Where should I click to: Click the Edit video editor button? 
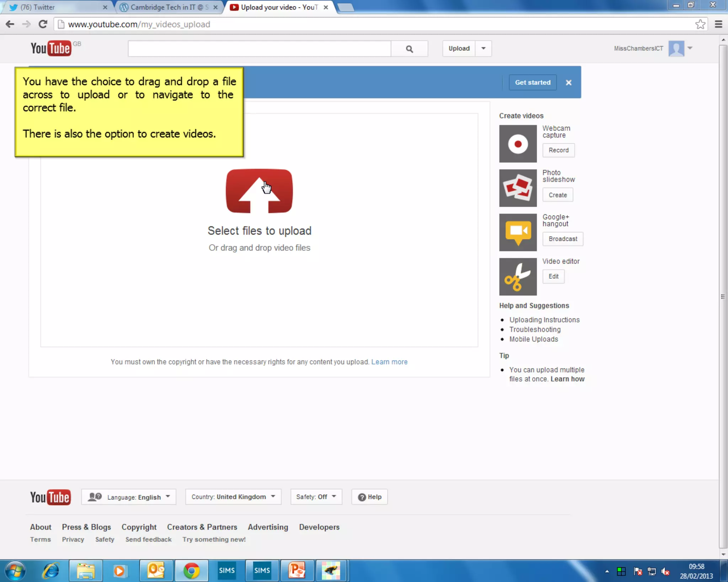553,276
